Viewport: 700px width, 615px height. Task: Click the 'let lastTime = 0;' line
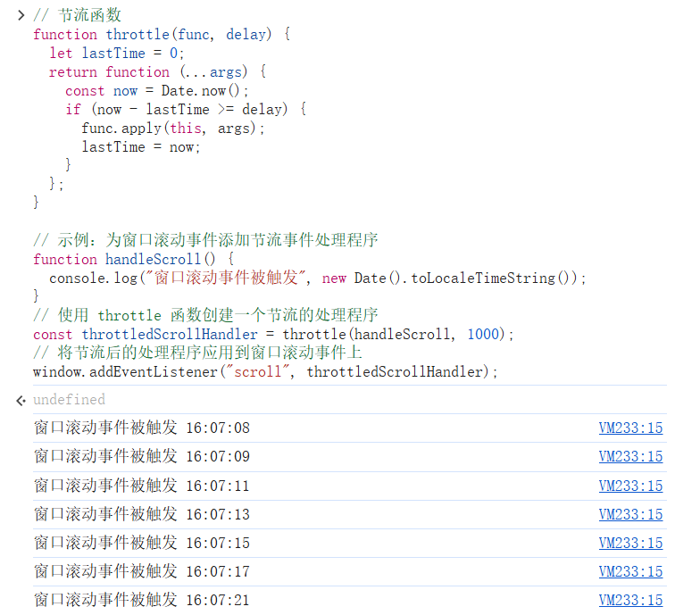pyautogui.click(x=116, y=54)
